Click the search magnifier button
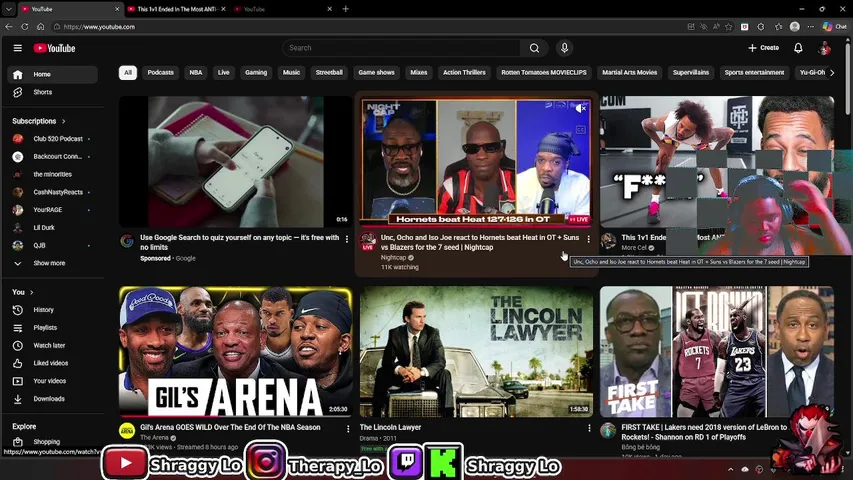Viewport: 853px width, 480px height. pos(534,48)
